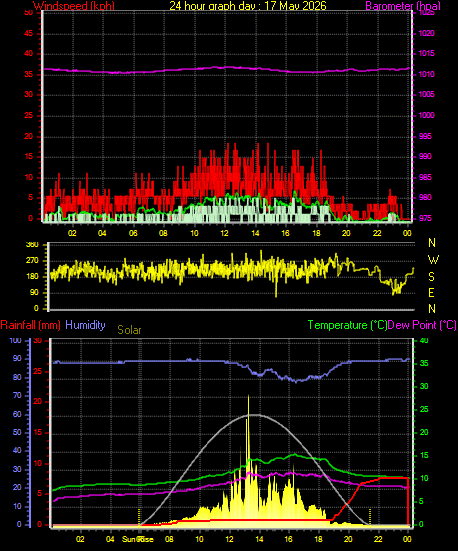Screen dimensions: 458x551
Task: Select the 1015 barometer axis value
Action: [426, 53]
